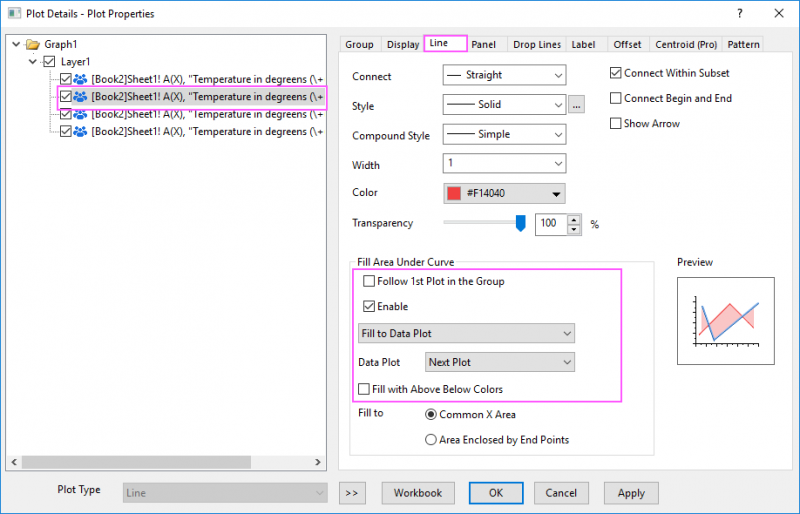Click the OK button
The width and height of the screenshot is (800, 514).
point(496,493)
